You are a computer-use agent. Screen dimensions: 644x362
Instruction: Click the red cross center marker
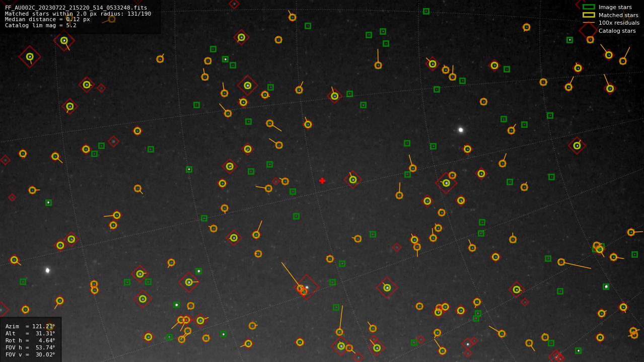322,181
